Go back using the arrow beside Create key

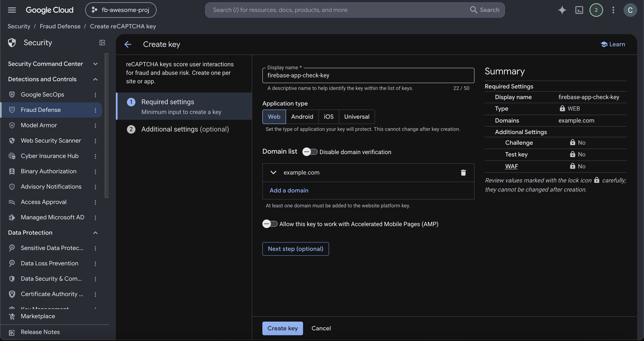click(128, 44)
